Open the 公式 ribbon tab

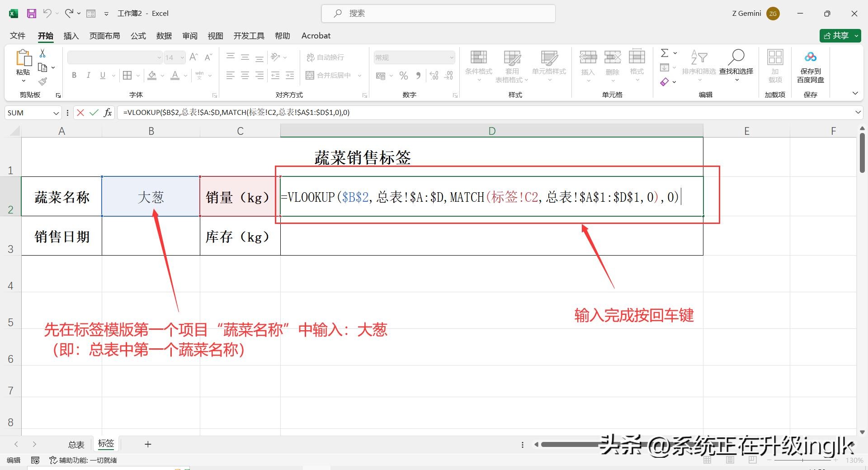click(138, 36)
